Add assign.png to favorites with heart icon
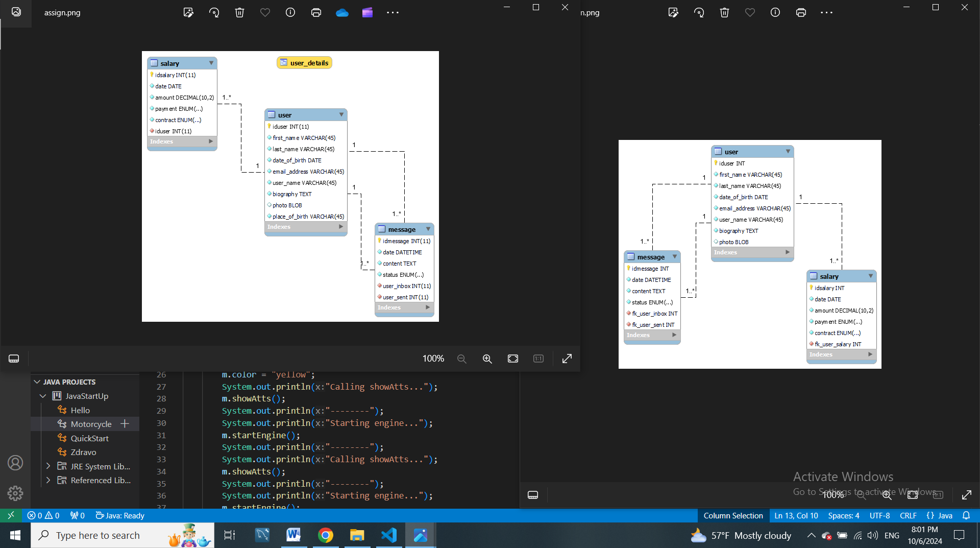The image size is (980, 548). (x=265, y=13)
